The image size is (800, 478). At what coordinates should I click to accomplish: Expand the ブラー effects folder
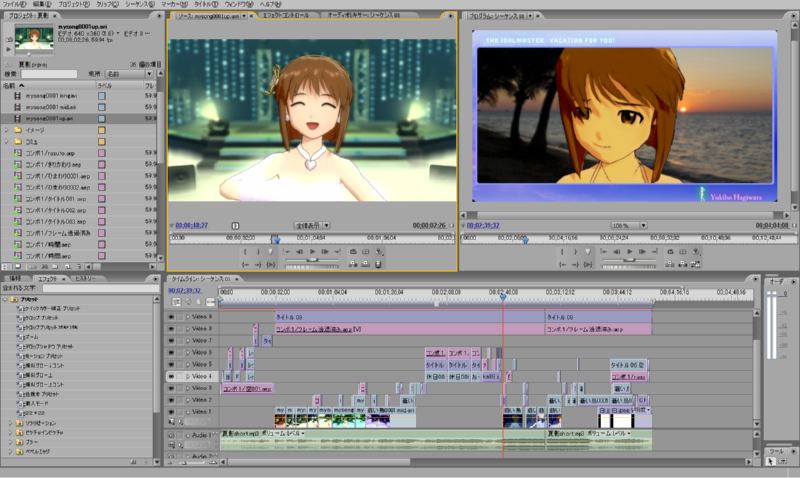[x=10, y=442]
